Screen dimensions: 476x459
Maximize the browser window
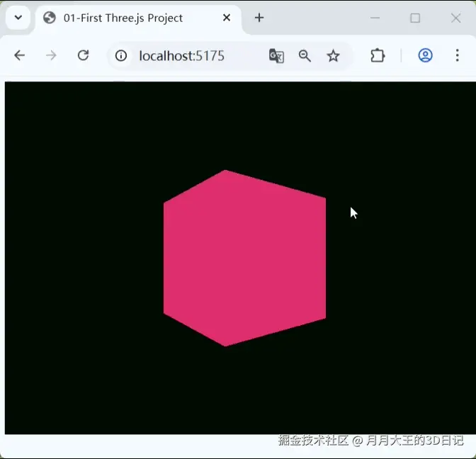(x=415, y=18)
